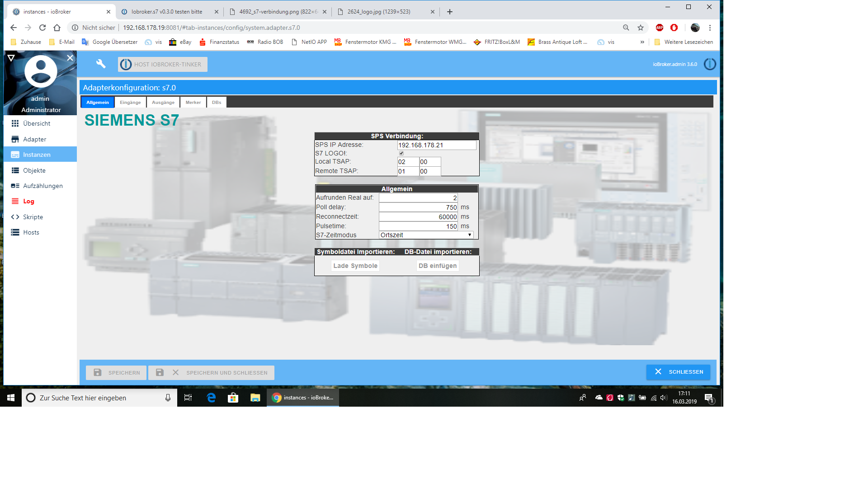
Task: Switch to the 2624_logo.jpg tab
Action: point(387,12)
